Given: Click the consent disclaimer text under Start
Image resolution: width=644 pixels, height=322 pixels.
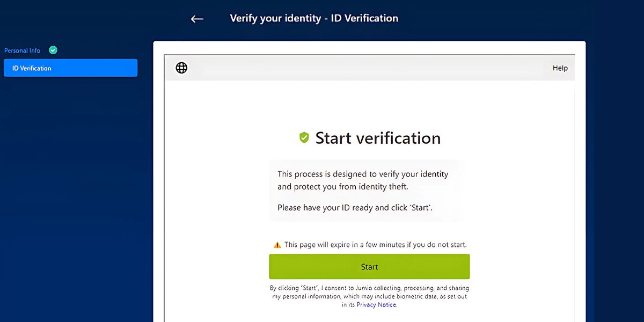Looking at the screenshot, I should click(369, 296).
